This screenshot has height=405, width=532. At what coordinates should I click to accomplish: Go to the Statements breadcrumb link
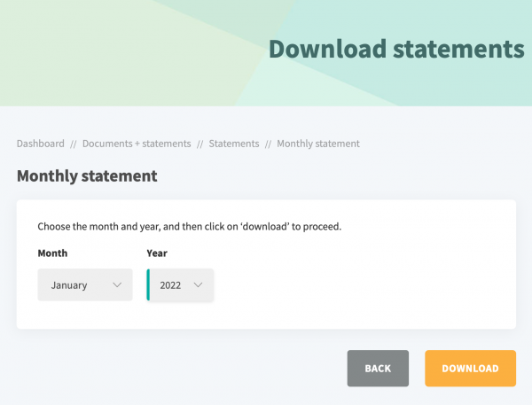234,144
